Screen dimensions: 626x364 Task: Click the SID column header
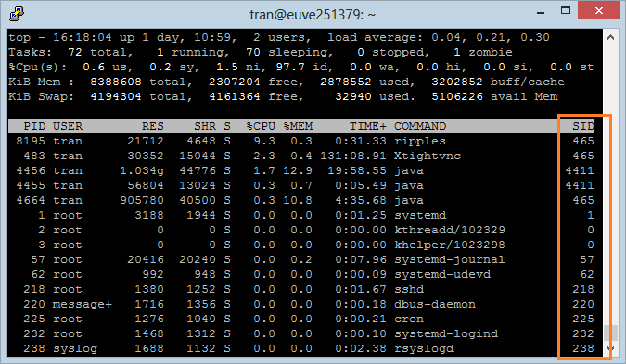pos(583,126)
